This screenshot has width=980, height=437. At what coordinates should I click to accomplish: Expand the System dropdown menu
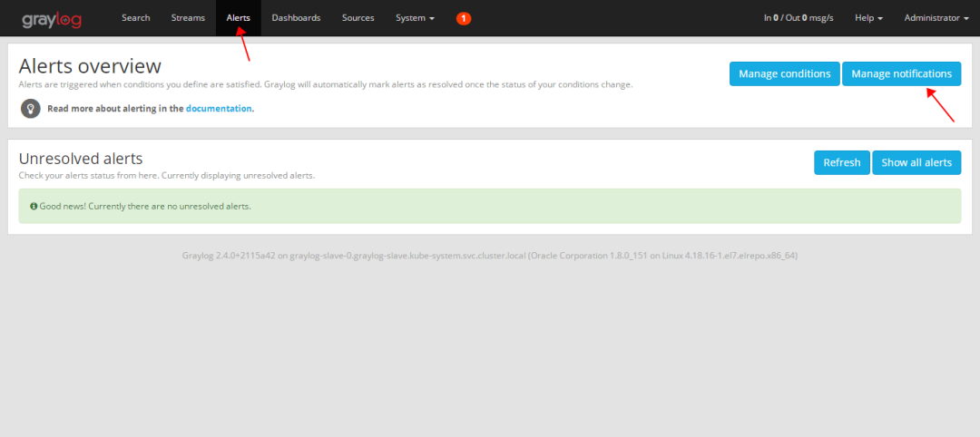tap(415, 18)
